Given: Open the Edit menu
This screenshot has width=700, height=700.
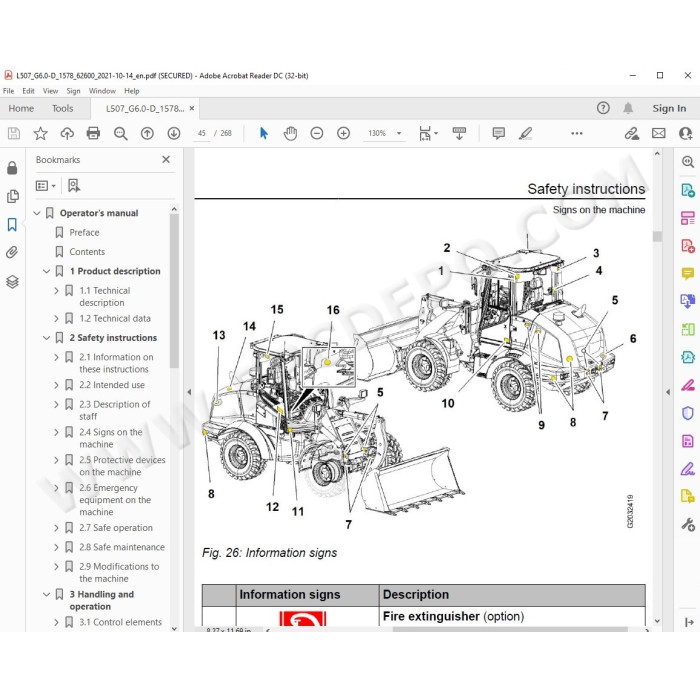Looking at the screenshot, I should pyautogui.click(x=28, y=91).
